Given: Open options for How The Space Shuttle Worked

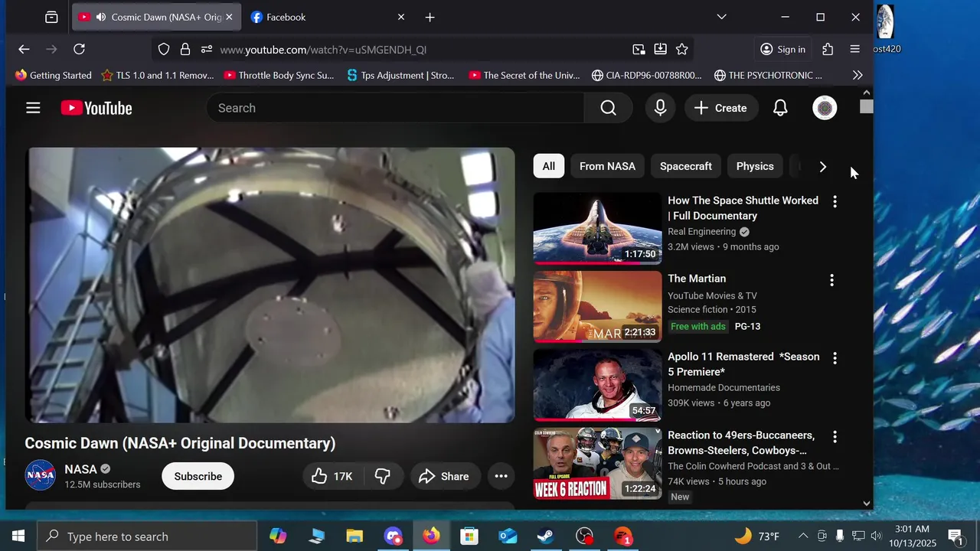Looking at the screenshot, I should click(x=835, y=201).
